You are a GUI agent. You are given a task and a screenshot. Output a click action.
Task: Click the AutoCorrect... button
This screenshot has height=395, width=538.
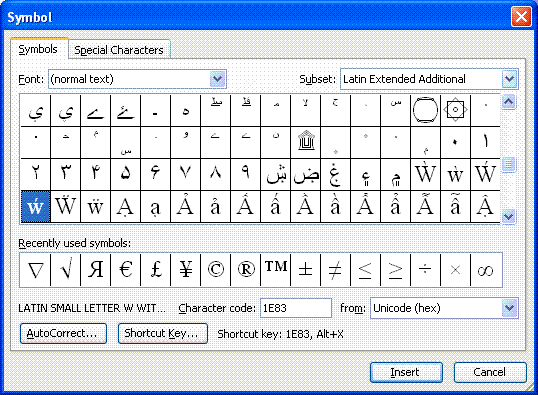63,333
